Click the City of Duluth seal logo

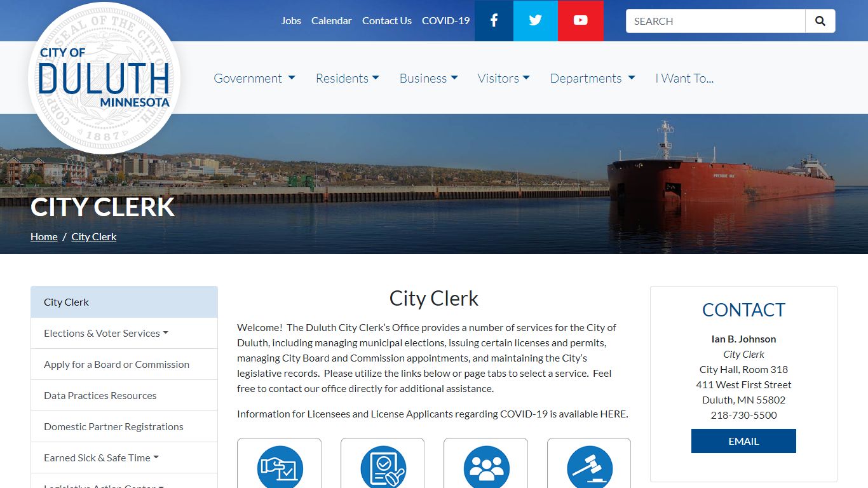point(104,78)
